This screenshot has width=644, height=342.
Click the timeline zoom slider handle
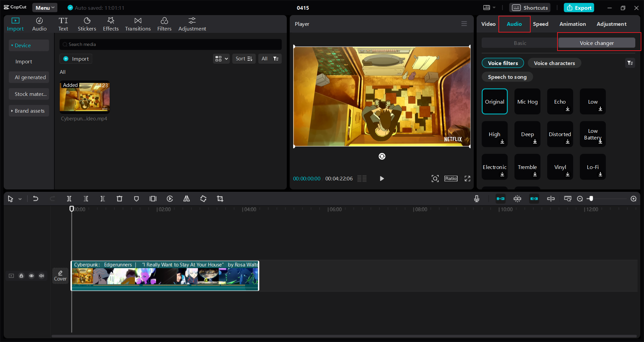point(591,199)
